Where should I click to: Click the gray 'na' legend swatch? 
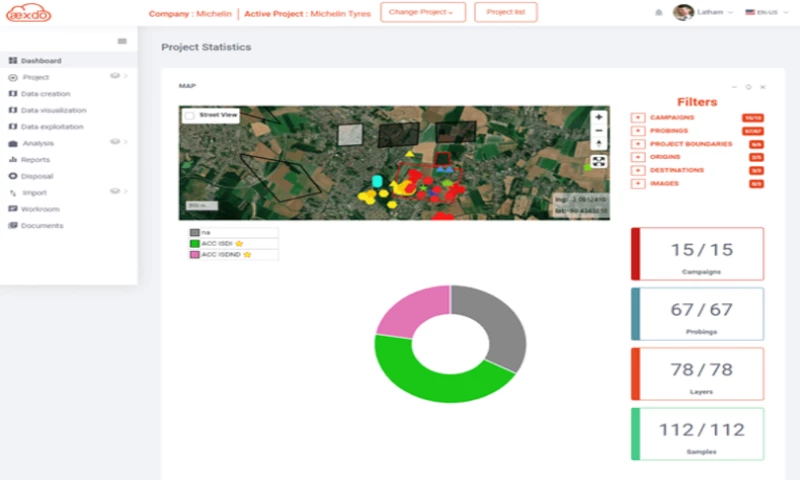194,233
